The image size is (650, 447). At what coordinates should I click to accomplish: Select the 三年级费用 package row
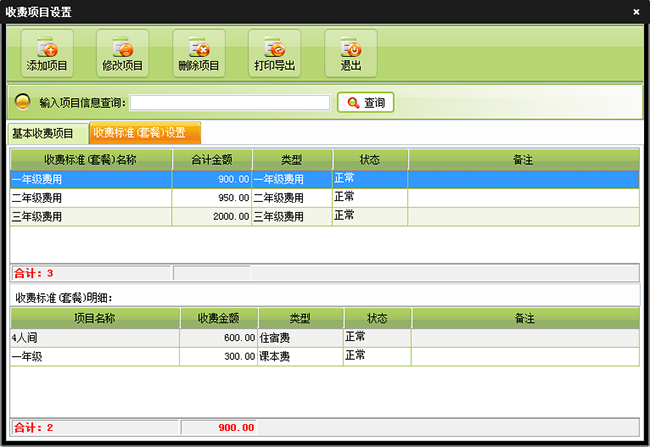[x=90, y=216]
